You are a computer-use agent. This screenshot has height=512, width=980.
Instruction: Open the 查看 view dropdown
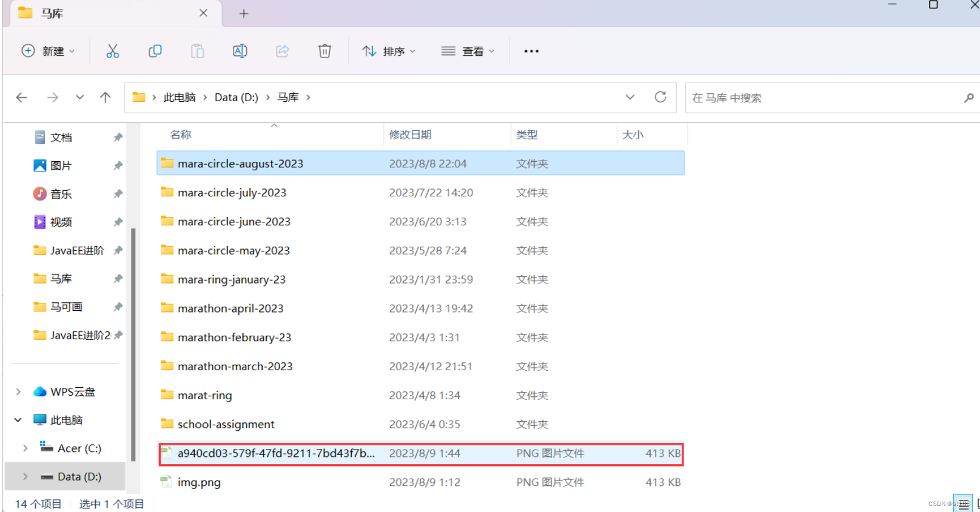coord(468,51)
